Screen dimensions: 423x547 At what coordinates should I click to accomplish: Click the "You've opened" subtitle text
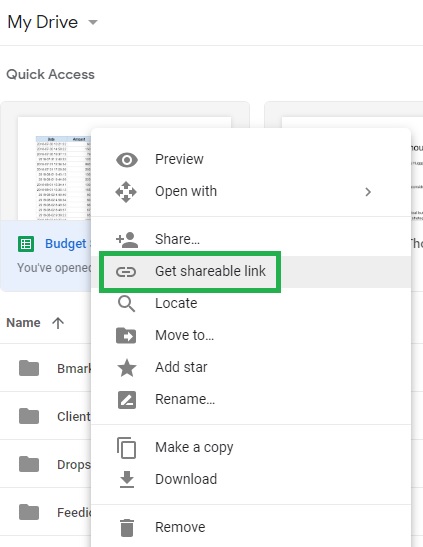click(x=54, y=268)
